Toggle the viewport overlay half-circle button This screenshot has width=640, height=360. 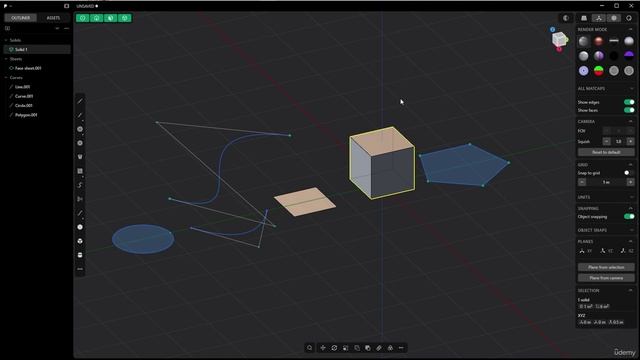566,18
